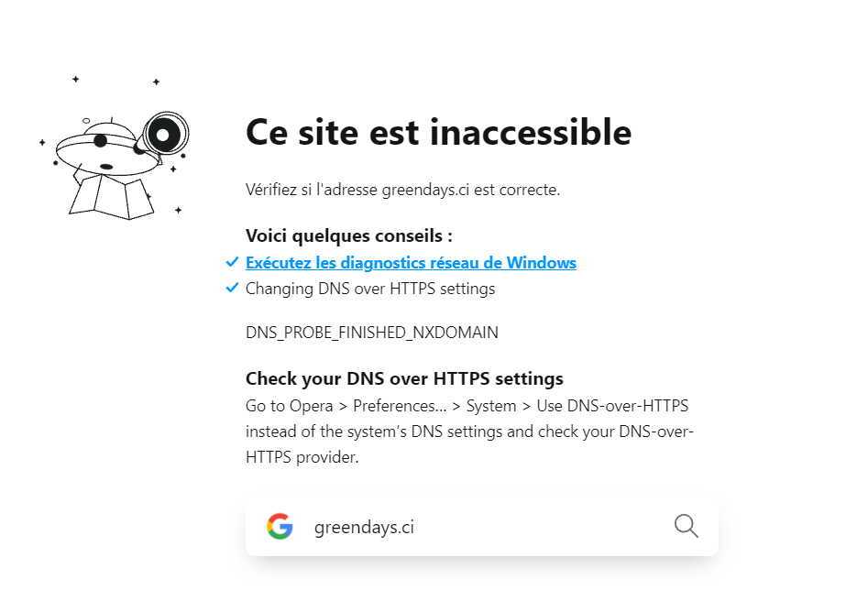The image size is (868, 601).
Task: Click the Ce site est inaccessible heading
Action: coord(438,133)
